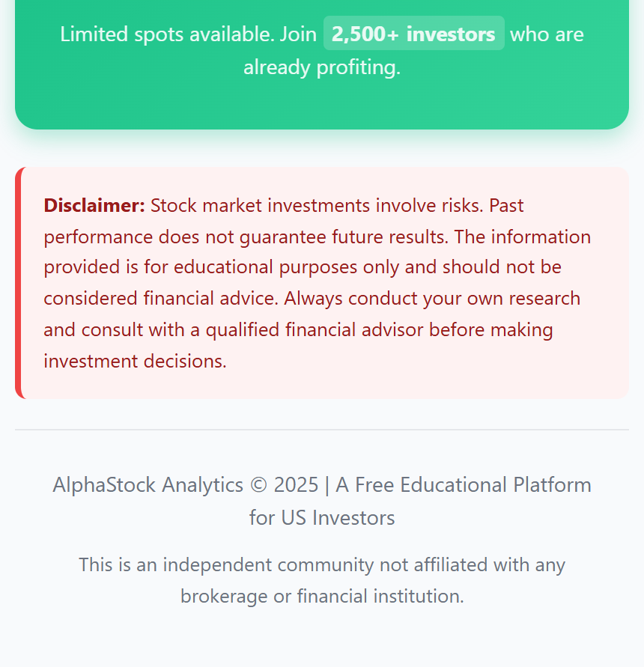Click "brokerage or financial institution." footer line
This screenshot has width=644, height=667.
coord(322,597)
